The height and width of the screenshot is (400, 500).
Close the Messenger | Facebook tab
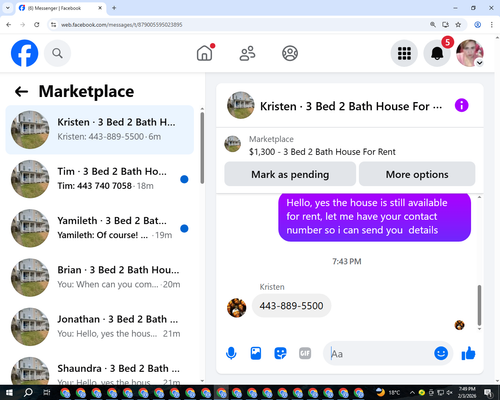click(100, 8)
